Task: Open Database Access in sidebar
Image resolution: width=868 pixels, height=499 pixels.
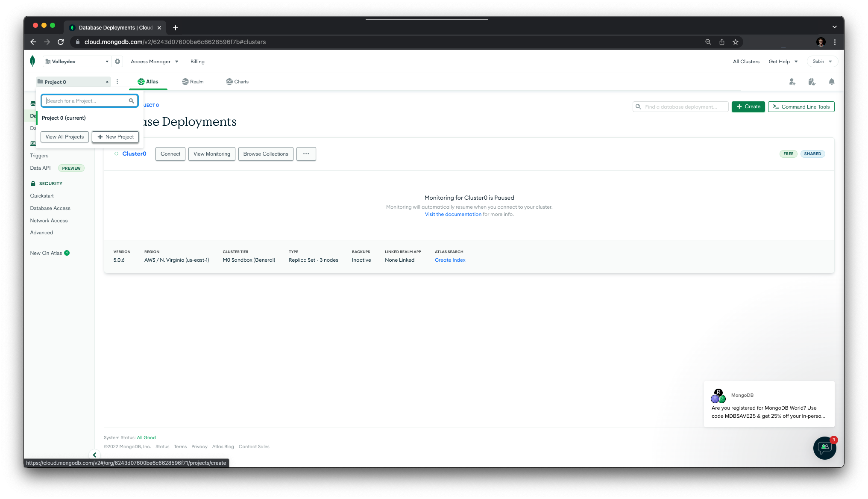Action: tap(50, 208)
